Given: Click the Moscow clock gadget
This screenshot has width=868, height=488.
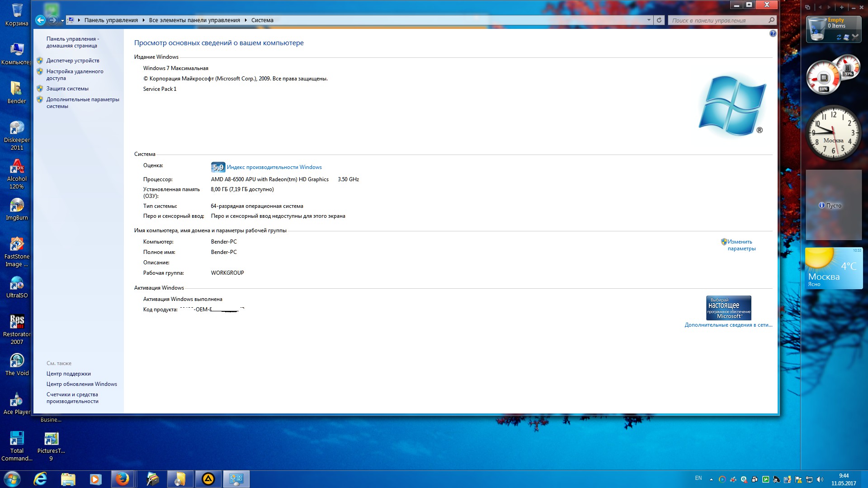Looking at the screenshot, I should [834, 133].
